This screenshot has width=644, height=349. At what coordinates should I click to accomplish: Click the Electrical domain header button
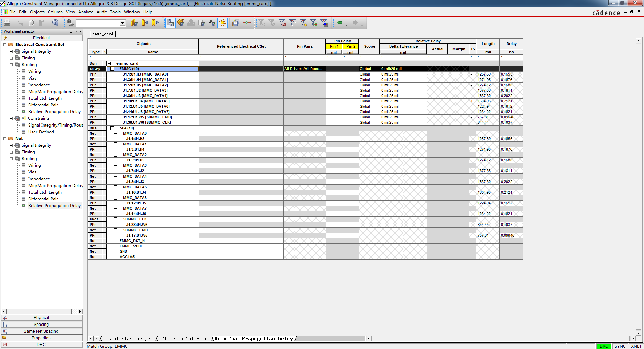[x=41, y=38]
